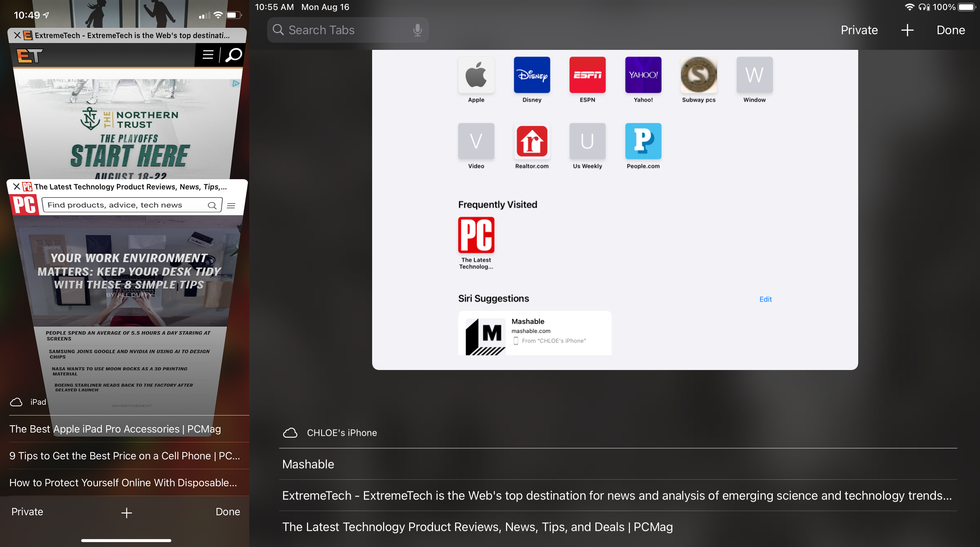The image size is (980, 547).
Task: Tap the microphone dictation icon in Search Tabs
Action: 417,30
